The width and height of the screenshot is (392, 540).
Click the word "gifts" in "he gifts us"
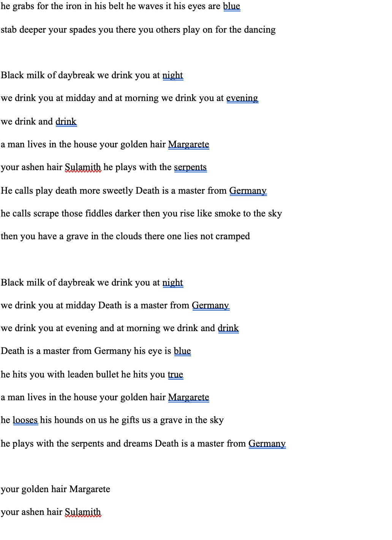[130, 420]
